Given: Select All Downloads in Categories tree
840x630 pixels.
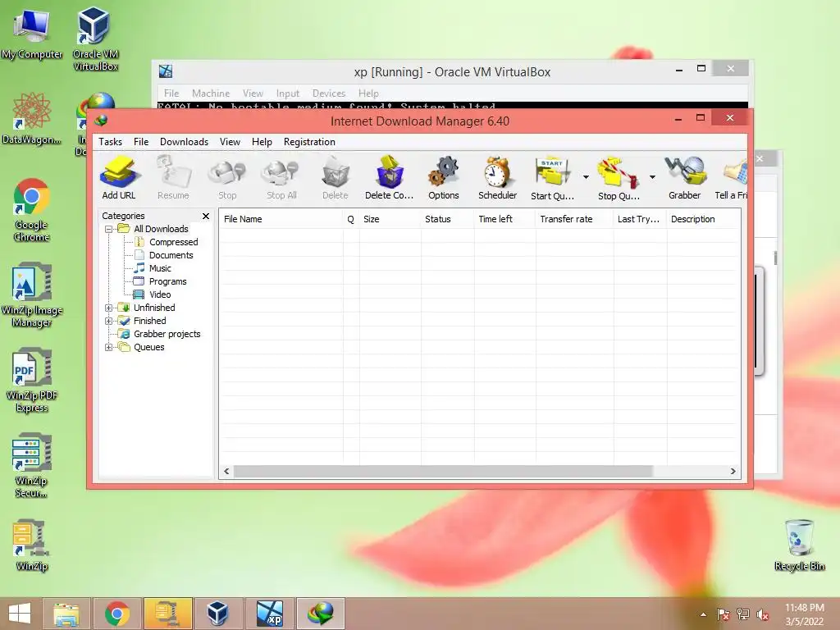Looking at the screenshot, I should click(161, 230).
